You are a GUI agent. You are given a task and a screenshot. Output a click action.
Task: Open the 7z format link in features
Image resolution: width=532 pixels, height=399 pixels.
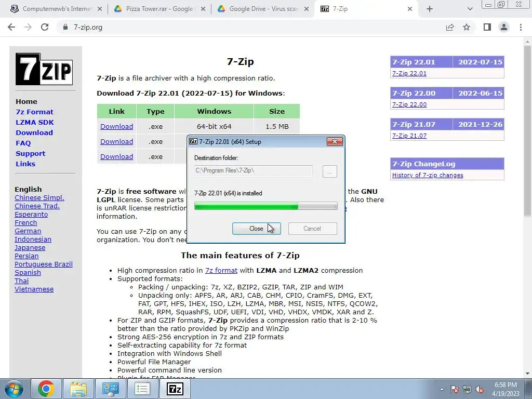click(x=221, y=270)
